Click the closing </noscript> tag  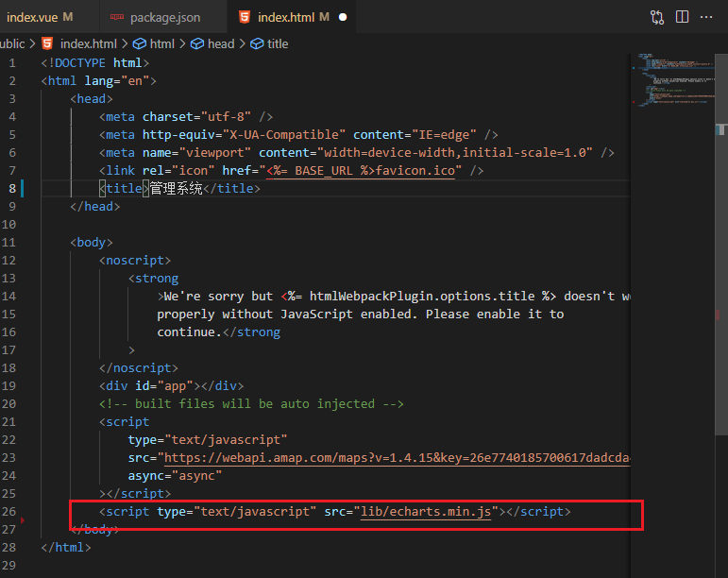(x=139, y=368)
